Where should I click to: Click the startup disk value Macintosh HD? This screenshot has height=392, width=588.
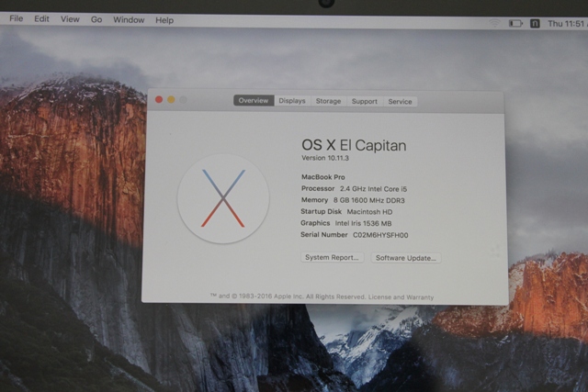369,212
